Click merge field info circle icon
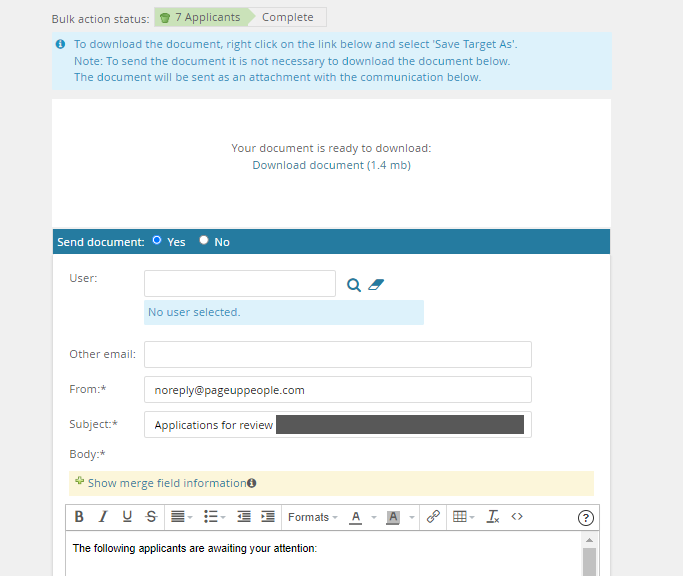683x576 pixels. tap(252, 483)
